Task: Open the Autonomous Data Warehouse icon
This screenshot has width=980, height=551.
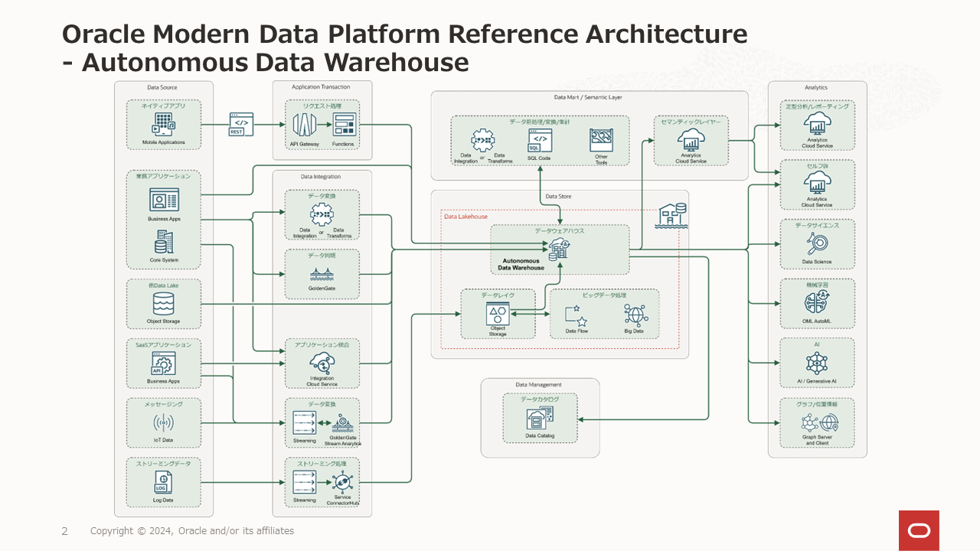Action: (559, 249)
